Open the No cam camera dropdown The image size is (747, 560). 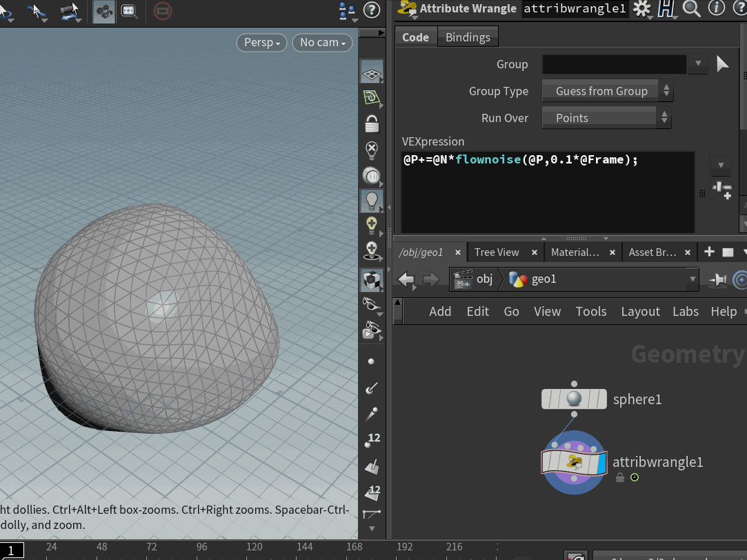tap(323, 42)
